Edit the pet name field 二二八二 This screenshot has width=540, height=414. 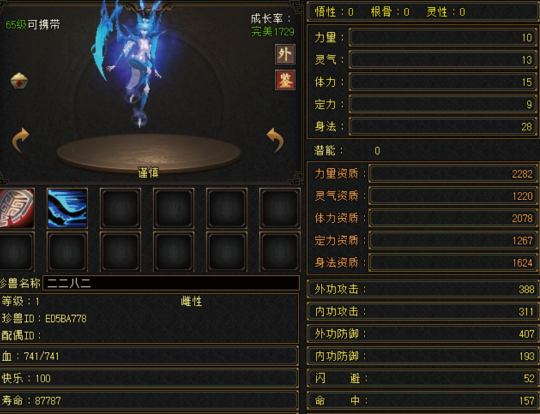point(171,283)
